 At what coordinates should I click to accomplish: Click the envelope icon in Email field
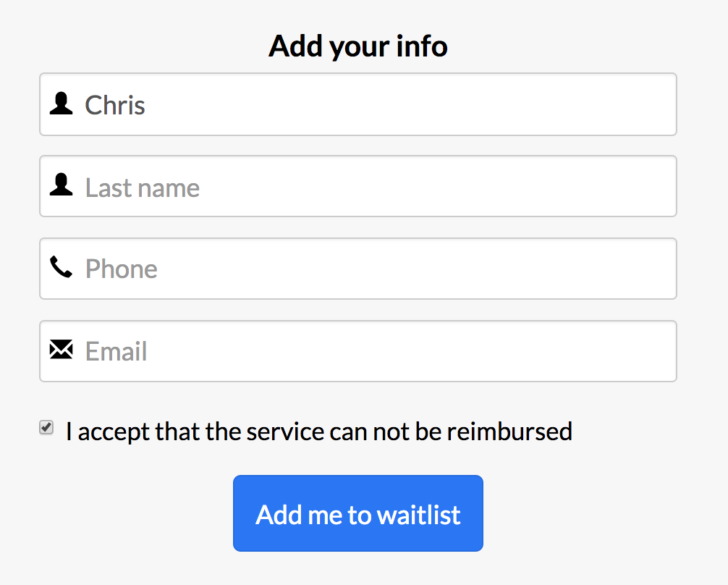62,350
